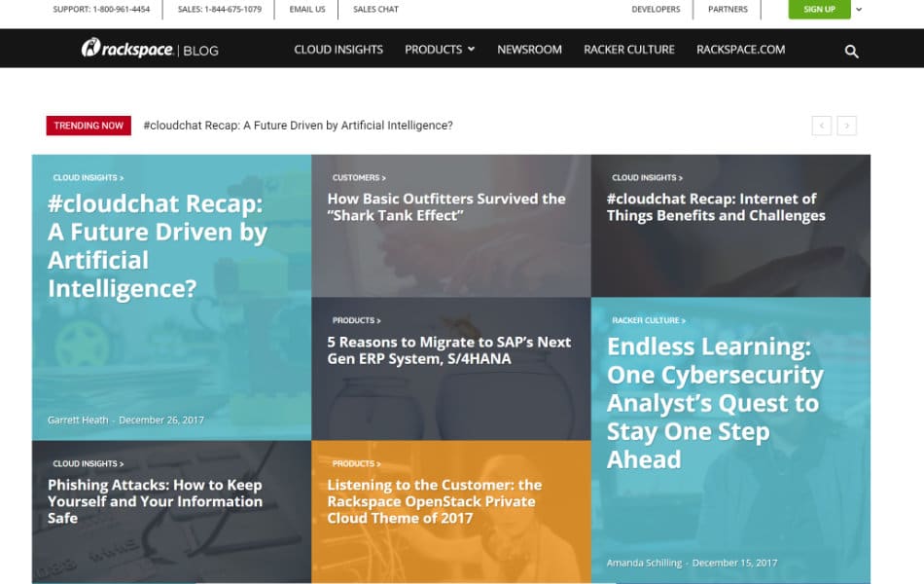Click the SIGN UP button
This screenshot has height=584, width=924.
point(819,9)
